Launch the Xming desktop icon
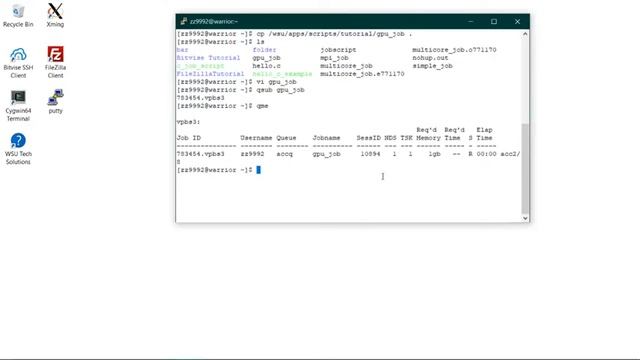Screen dimensions: 640x360 point(55,16)
